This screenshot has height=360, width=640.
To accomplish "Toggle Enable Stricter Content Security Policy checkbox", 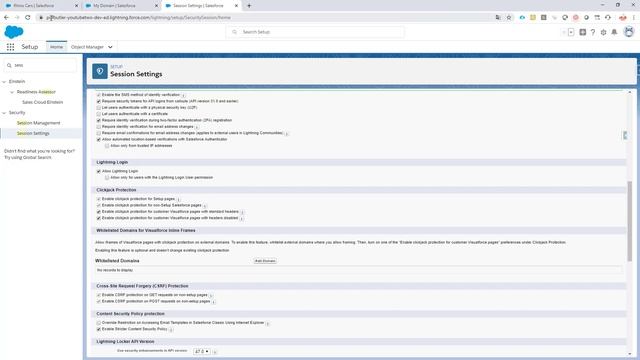I will point(98,329).
